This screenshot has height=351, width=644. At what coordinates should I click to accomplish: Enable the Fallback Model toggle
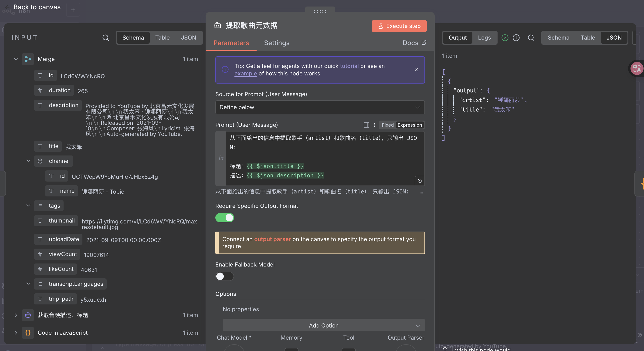pos(224,276)
